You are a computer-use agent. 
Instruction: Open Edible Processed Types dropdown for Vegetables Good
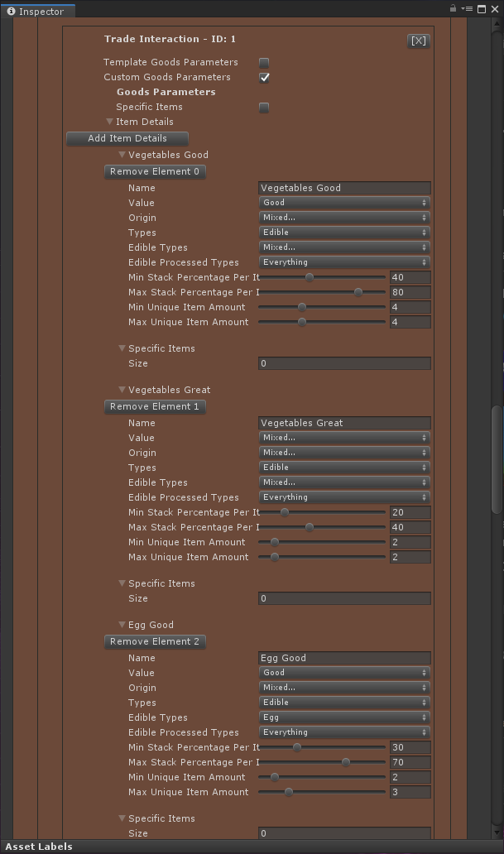[344, 262]
